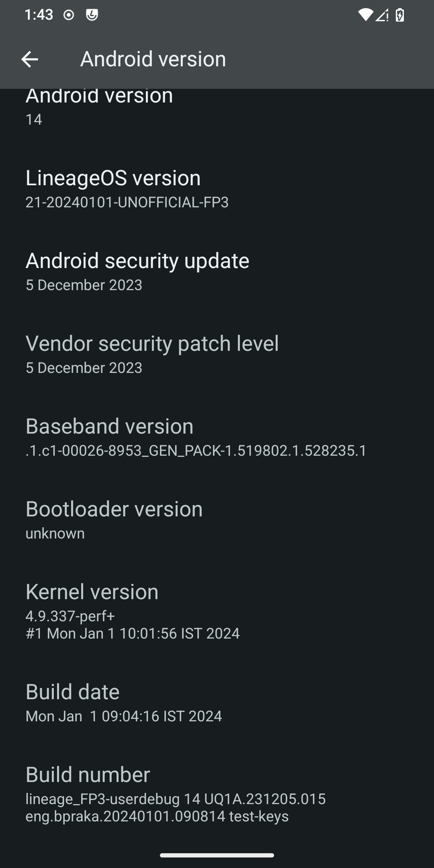
Task: Tap the screen recording dot icon
Action: (69, 15)
